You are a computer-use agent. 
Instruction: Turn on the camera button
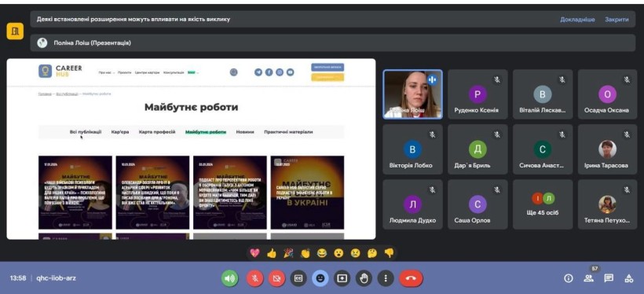point(276,278)
